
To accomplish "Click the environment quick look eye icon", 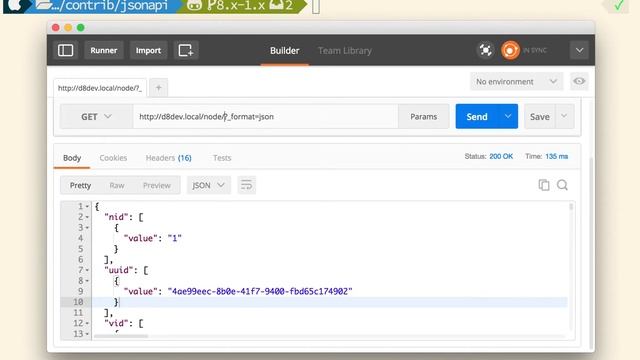I will pos(579,81).
